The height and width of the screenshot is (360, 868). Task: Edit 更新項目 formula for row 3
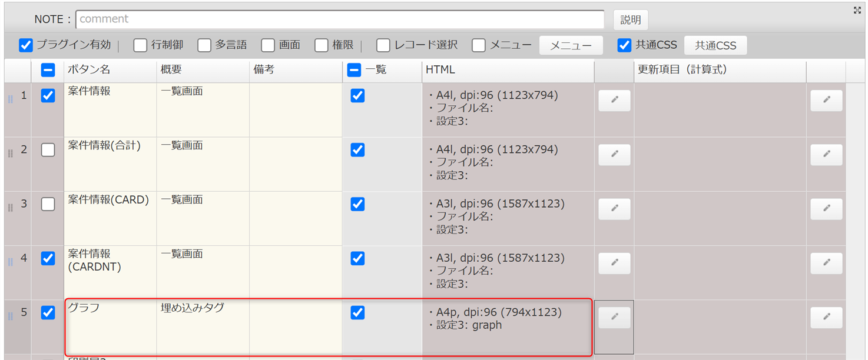[826, 209]
